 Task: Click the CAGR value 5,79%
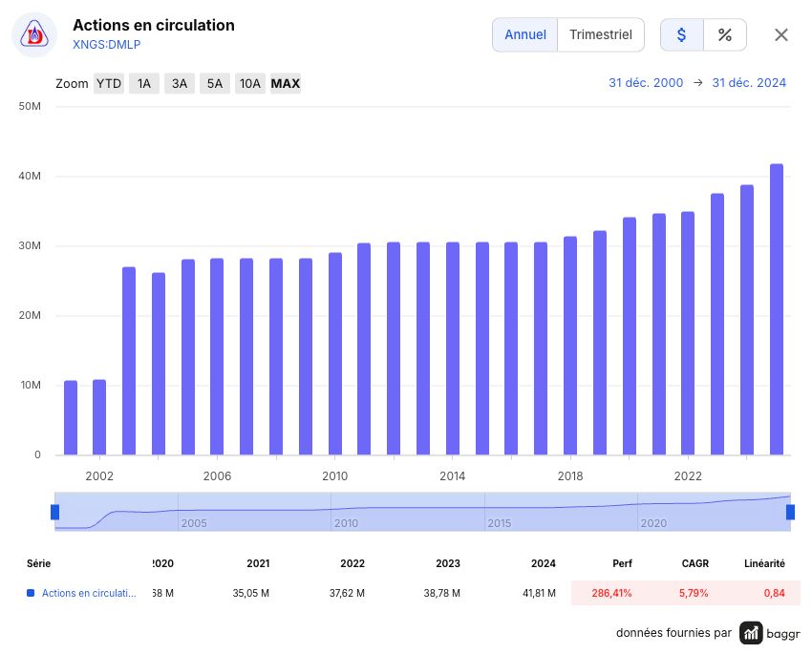(x=694, y=593)
